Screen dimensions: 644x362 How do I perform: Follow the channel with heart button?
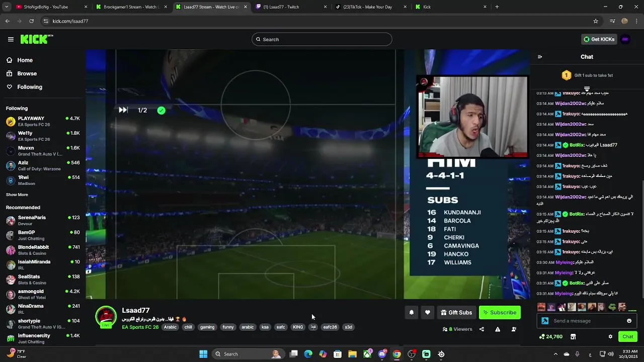tap(428, 313)
